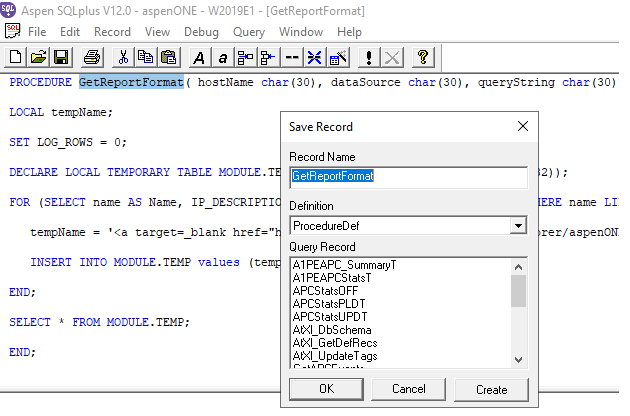The width and height of the screenshot is (630, 416).
Task: Click the Save floppy disk icon
Action: [x=61, y=57]
